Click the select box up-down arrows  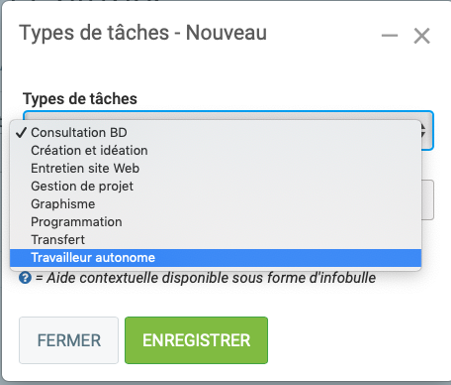425,131
